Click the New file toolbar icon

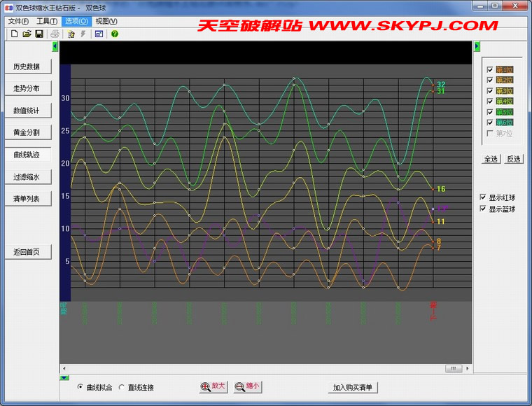click(14, 34)
